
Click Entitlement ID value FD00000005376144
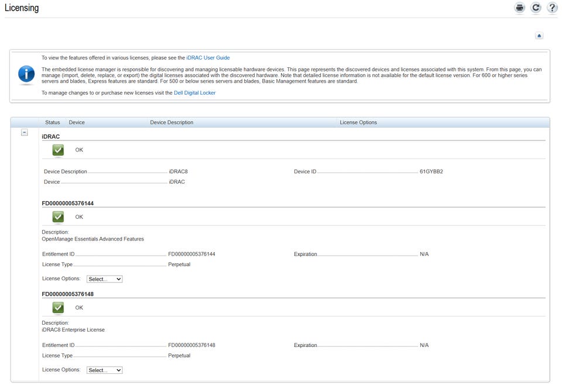[x=192, y=254]
